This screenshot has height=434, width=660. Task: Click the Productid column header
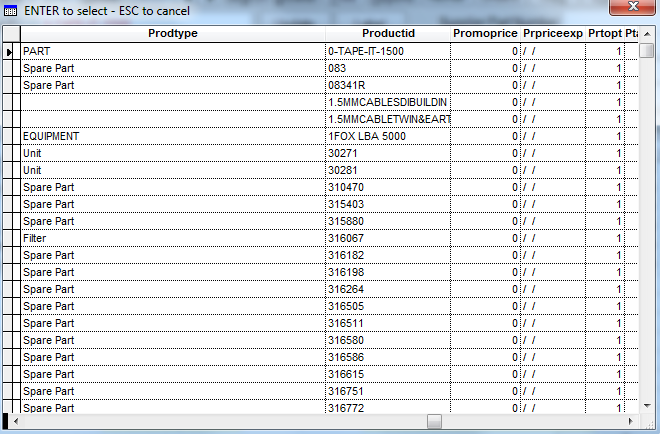click(387, 33)
